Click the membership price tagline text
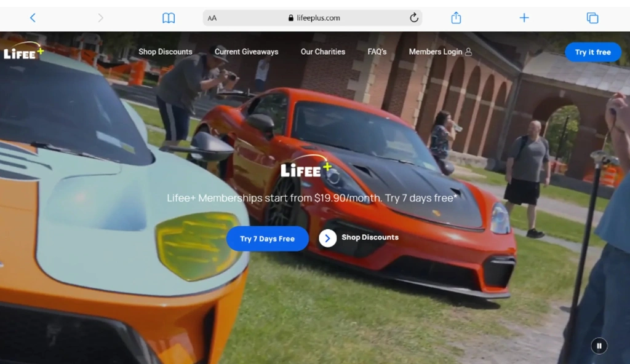 click(x=312, y=198)
